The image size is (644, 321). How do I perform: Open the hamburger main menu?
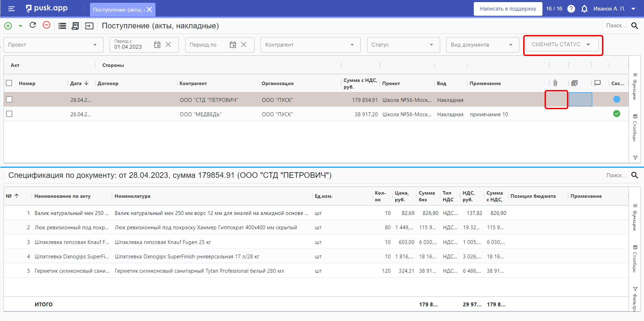12,9
